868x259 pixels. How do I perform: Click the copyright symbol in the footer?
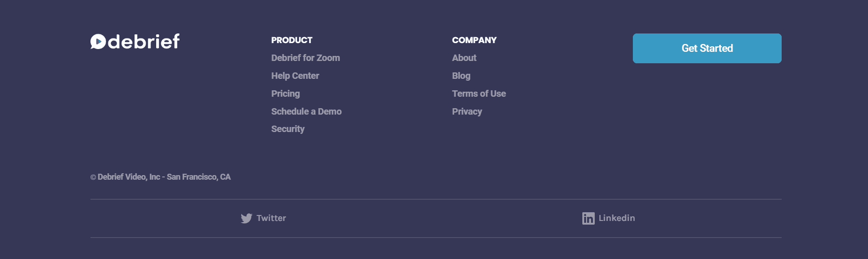(x=93, y=177)
